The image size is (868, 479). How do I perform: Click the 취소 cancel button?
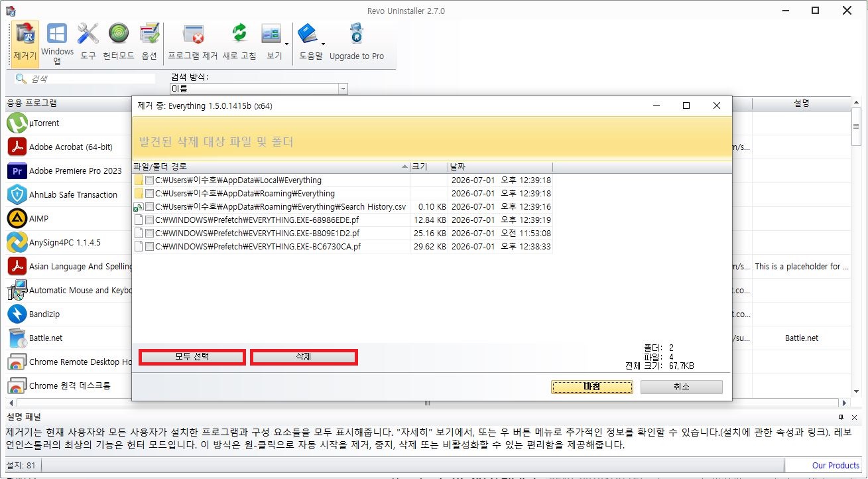pyautogui.click(x=681, y=387)
